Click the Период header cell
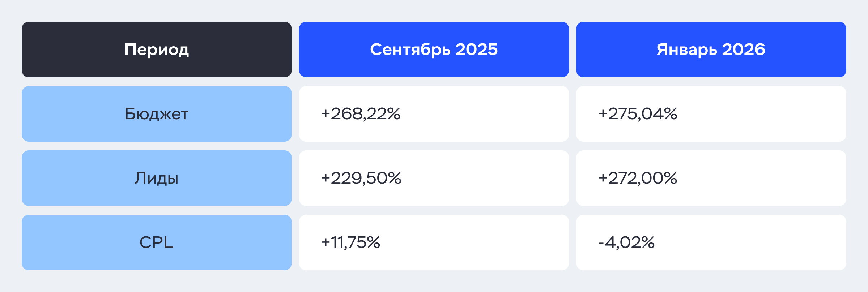The width and height of the screenshot is (868, 292). (157, 50)
